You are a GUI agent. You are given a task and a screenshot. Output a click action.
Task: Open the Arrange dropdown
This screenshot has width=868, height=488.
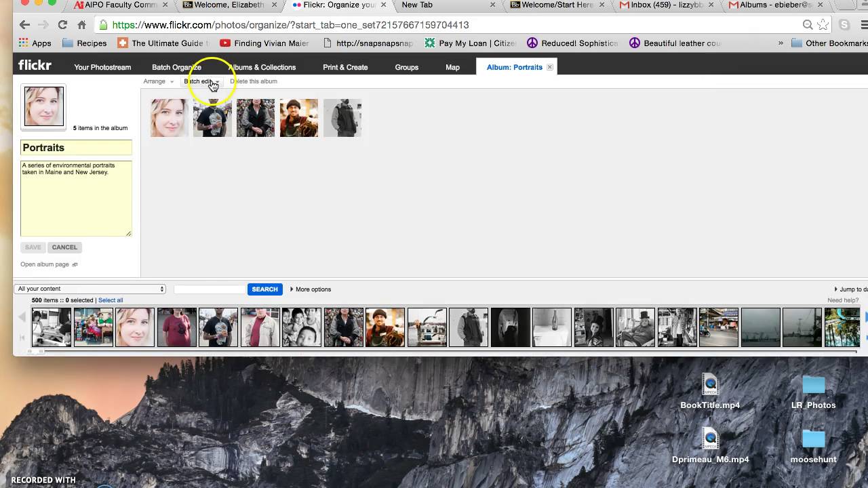click(158, 81)
